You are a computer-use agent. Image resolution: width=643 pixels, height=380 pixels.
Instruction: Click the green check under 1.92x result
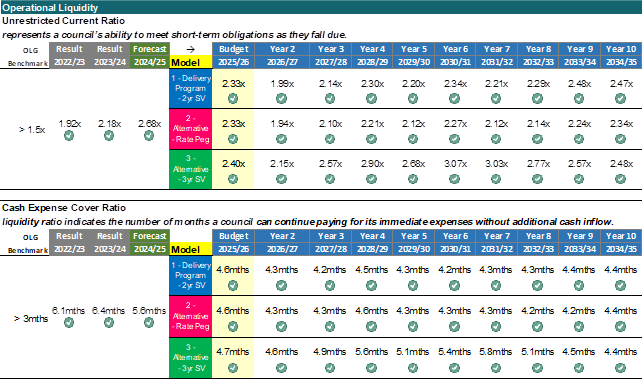[x=69, y=136]
